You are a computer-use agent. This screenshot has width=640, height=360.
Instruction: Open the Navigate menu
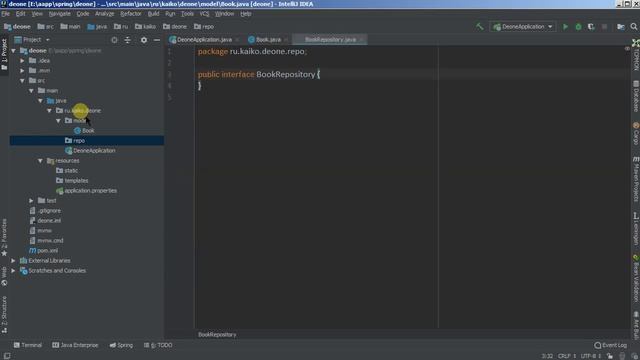click(60, 14)
